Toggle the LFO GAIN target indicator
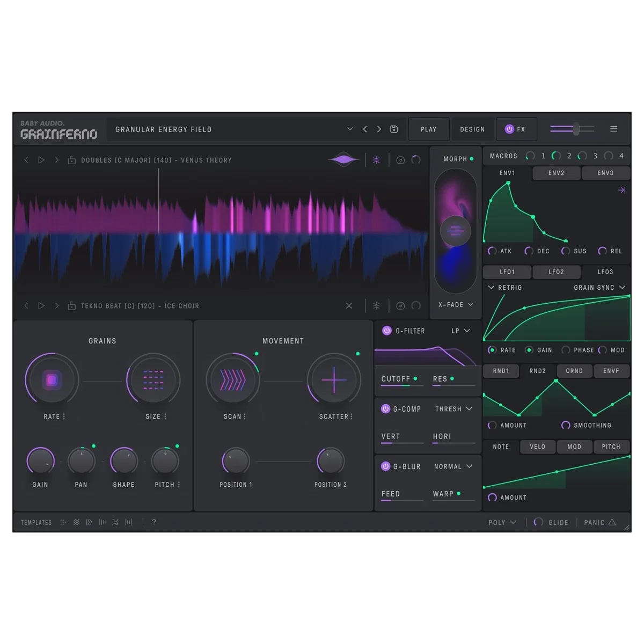The image size is (644, 644). pos(529,350)
